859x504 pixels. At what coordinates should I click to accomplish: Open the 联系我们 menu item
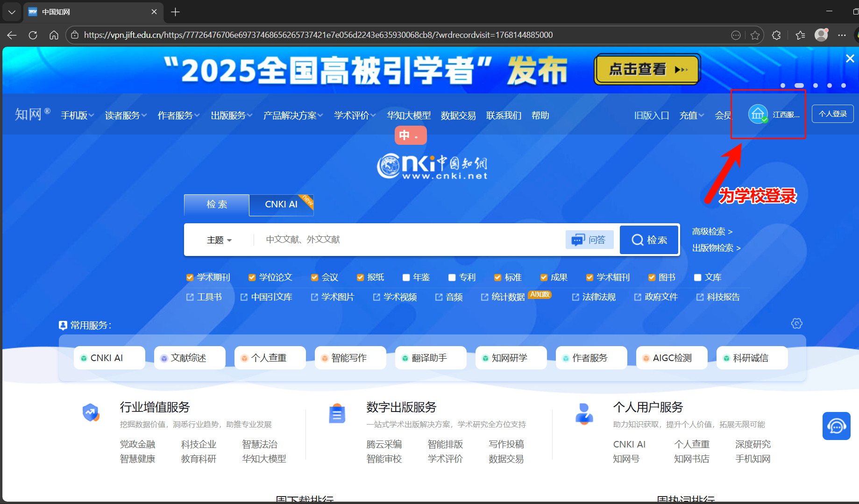pyautogui.click(x=504, y=115)
